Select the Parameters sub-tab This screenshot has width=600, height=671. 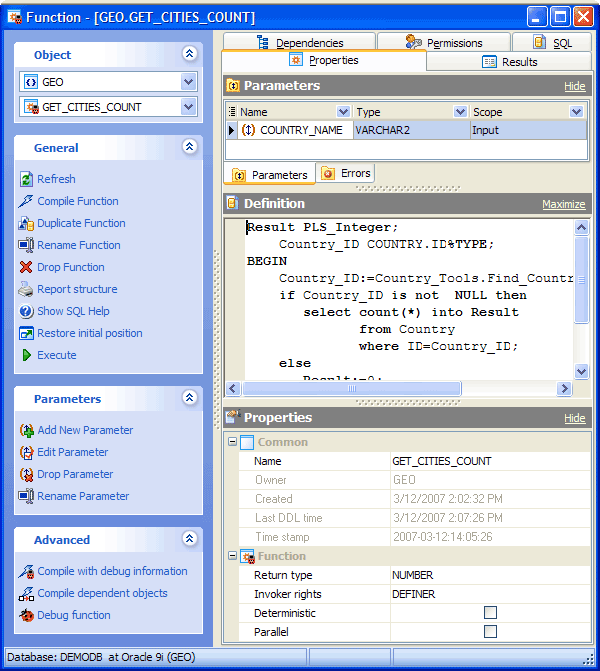click(270, 175)
